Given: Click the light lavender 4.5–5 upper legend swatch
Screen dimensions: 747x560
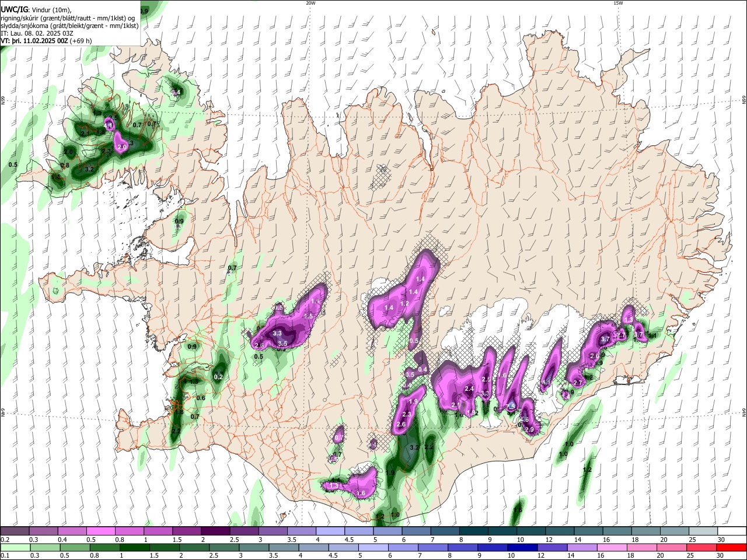Looking at the screenshot, I should point(358,531).
